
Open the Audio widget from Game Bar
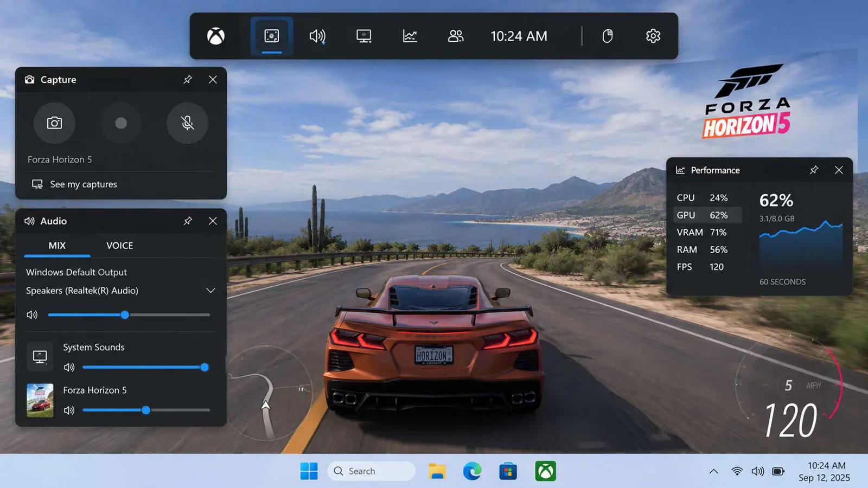tap(317, 36)
